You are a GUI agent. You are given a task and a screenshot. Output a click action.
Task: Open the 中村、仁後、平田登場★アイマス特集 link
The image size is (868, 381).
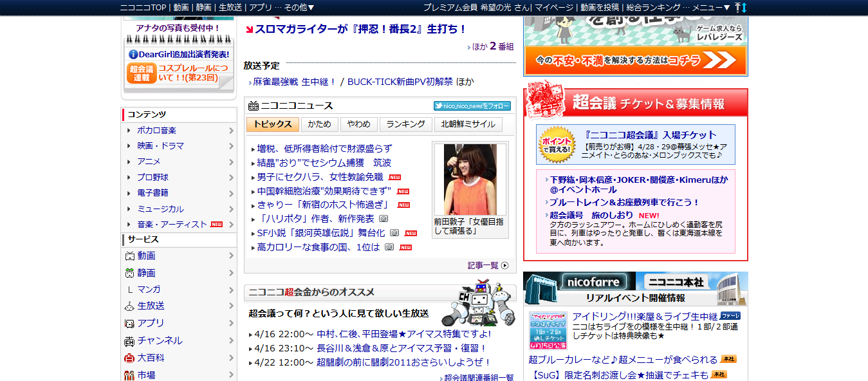404,335
